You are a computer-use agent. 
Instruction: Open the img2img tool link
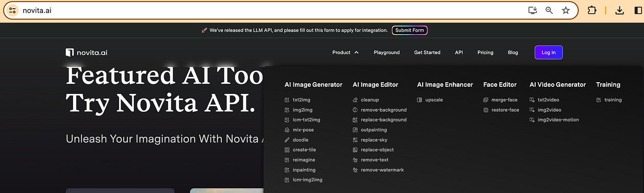(303, 110)
